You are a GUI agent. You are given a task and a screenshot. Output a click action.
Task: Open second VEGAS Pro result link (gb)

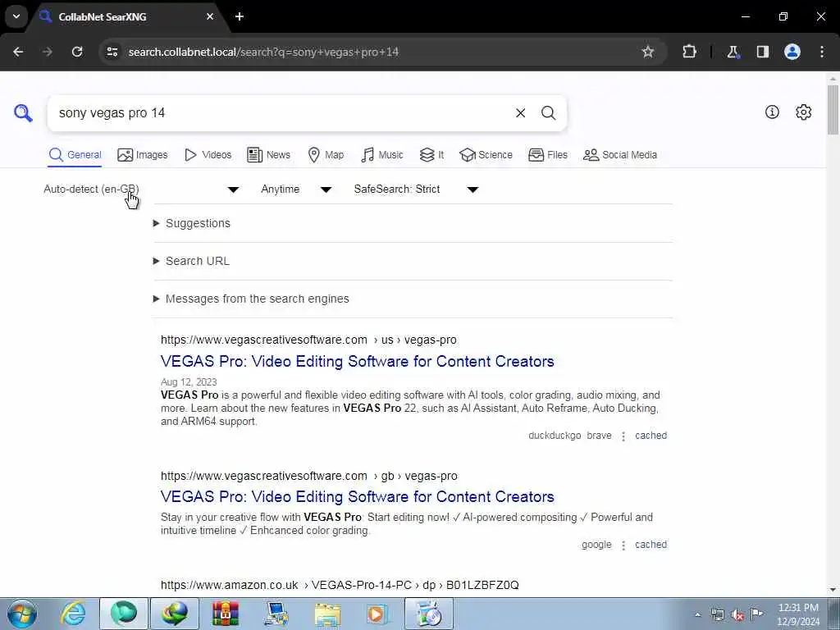coord(358,496)
